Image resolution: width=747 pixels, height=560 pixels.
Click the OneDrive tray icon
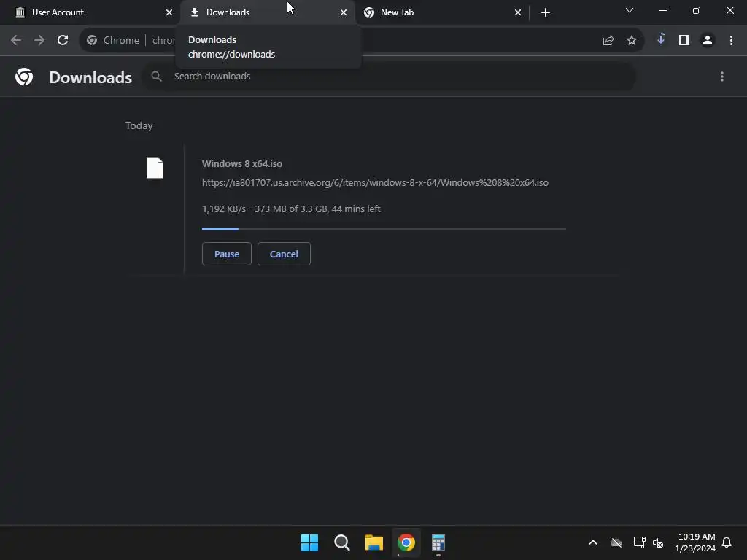616,542
